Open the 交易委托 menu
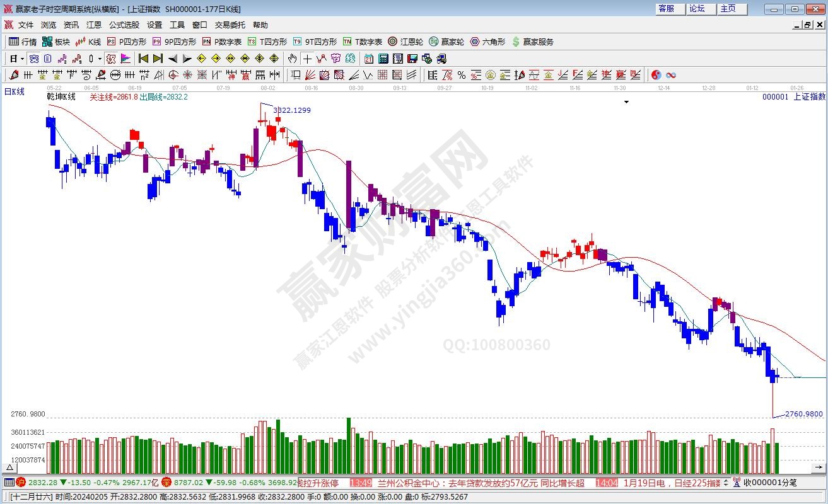The height and width of the screenshot is (504, 828). (x=230, y=25)
